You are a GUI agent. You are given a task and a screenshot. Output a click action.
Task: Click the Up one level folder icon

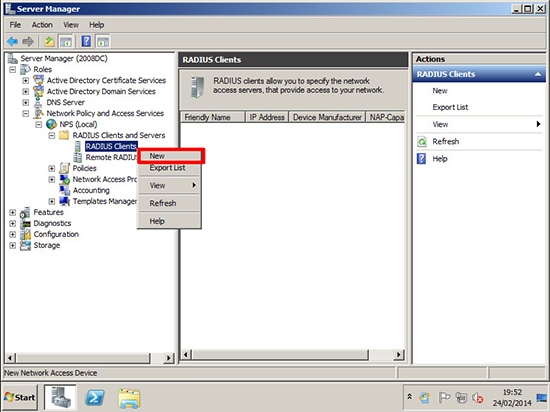(x=49, y=42)
